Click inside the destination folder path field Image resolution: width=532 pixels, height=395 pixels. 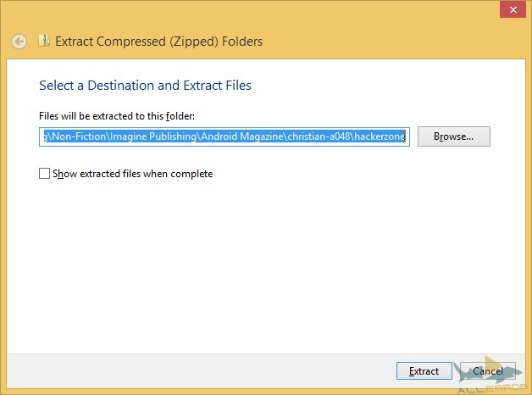(x=224, y=136)
